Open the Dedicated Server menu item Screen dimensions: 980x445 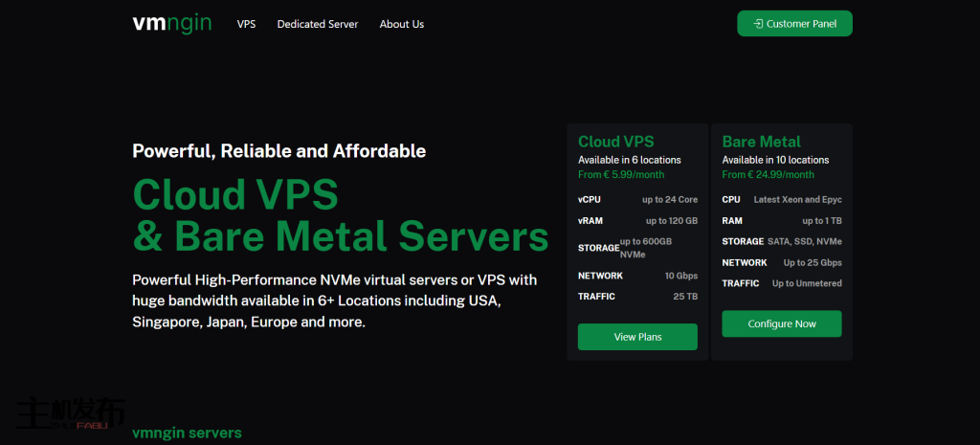click(x=317, y=24)
